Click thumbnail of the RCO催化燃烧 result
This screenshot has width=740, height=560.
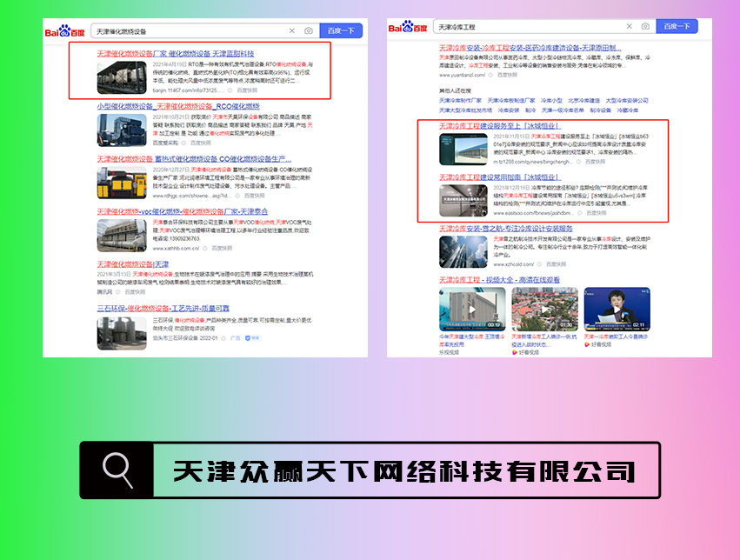point(122,130)
